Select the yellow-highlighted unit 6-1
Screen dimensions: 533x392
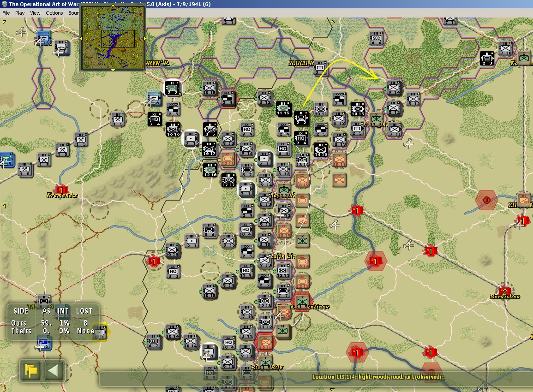[100, 332]
